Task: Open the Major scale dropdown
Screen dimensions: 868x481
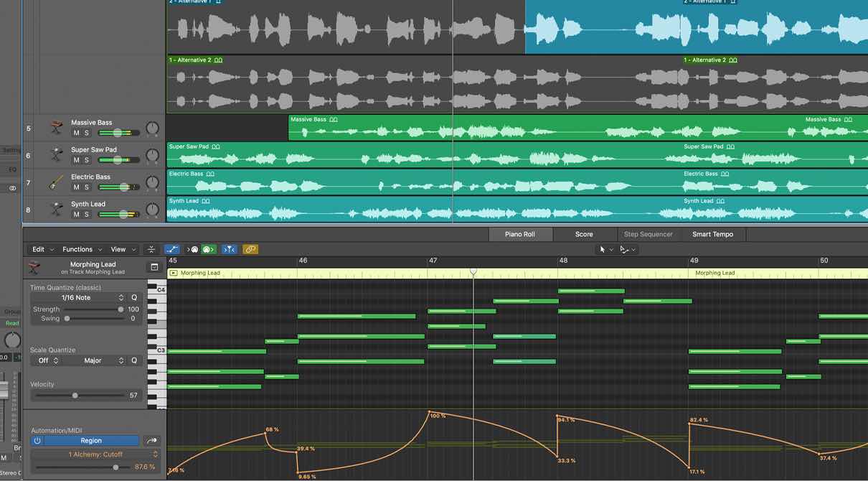Action: click(x=103, y=360)
